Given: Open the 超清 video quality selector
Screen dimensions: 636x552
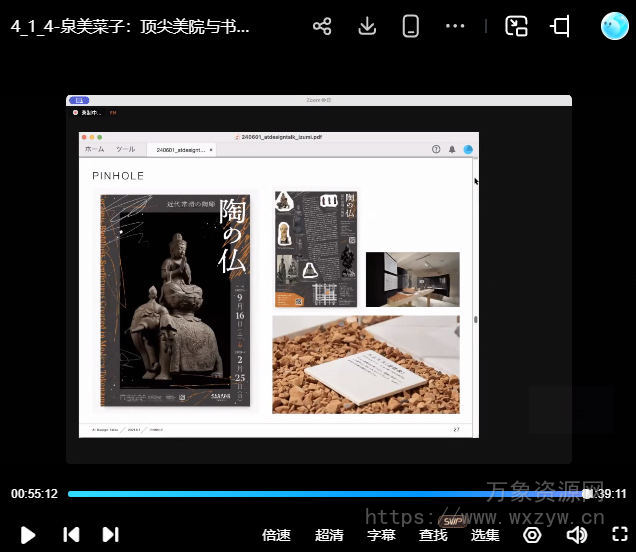Looking at the screenshot, I should 329,535.
